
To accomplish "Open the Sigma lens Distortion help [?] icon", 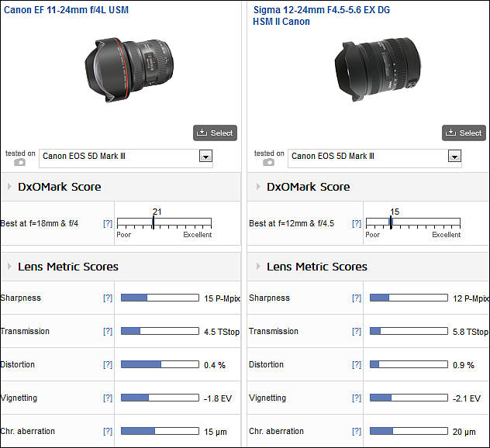I will point(357,365).
